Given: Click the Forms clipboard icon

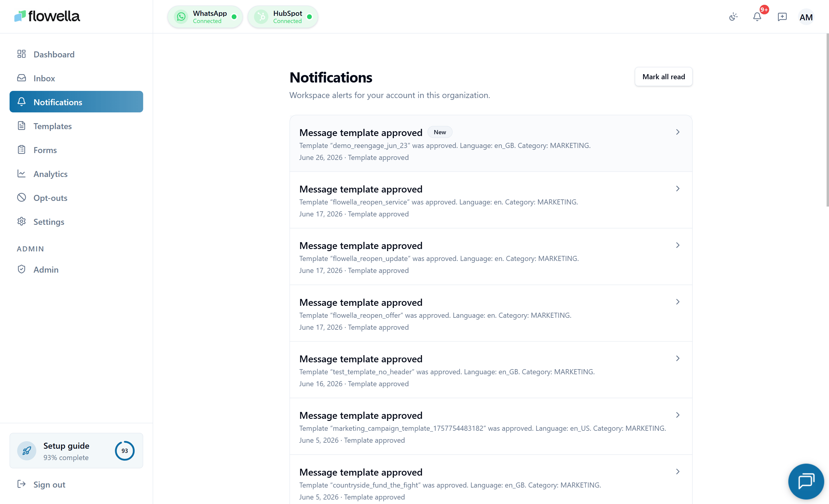Looking at the screenshot, I should pos(22,150).
